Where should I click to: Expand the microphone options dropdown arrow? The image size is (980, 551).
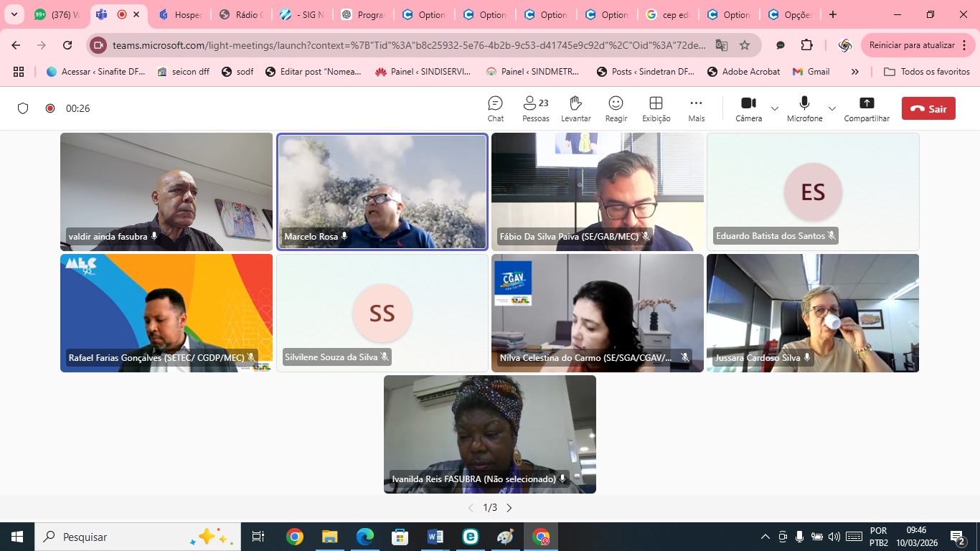point(832,109)
